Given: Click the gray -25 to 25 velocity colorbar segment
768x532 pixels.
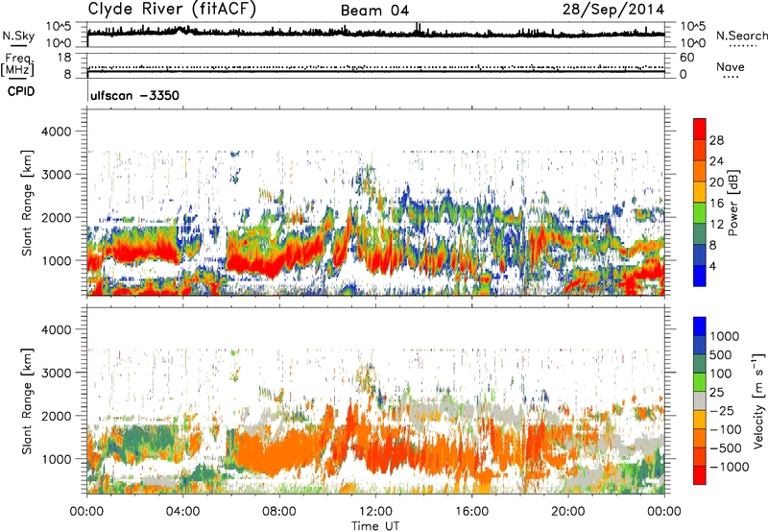Looking at the screenshot, I should (x=700, y=401).
